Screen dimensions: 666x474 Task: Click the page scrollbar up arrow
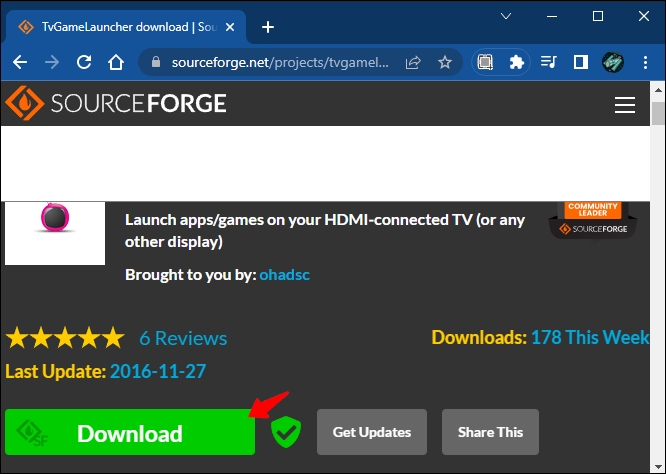coord(658,90)
